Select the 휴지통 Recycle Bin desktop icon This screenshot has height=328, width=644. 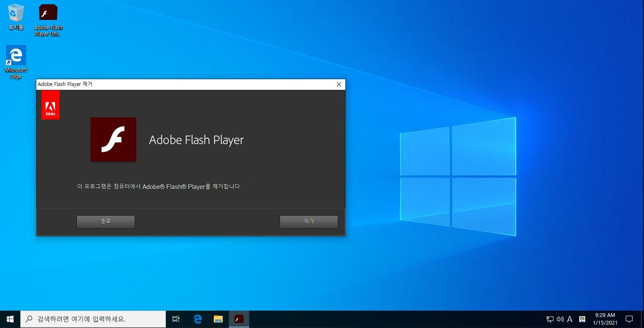(x=16, y=17)
